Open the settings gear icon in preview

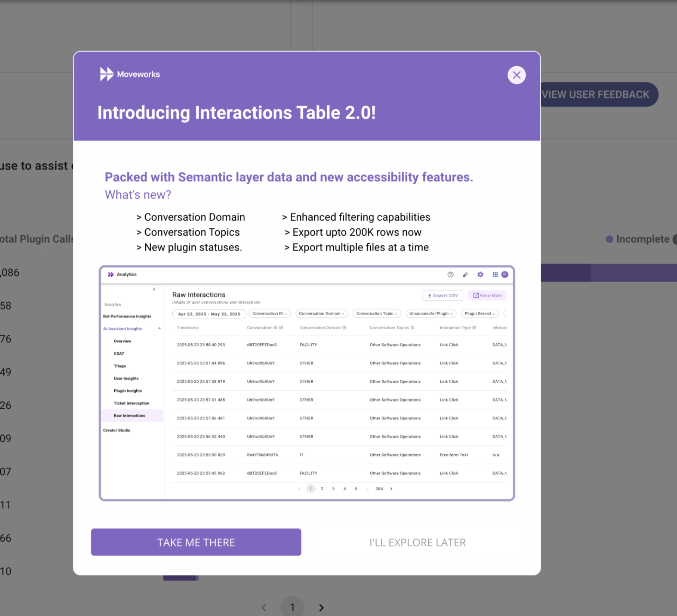(480, 274)
